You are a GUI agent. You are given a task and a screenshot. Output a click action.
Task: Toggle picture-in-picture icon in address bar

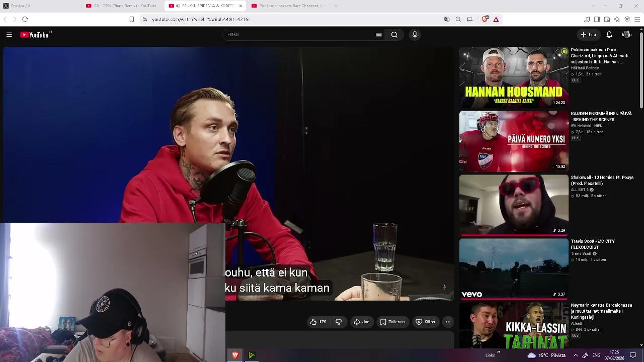tap(470, 19)
